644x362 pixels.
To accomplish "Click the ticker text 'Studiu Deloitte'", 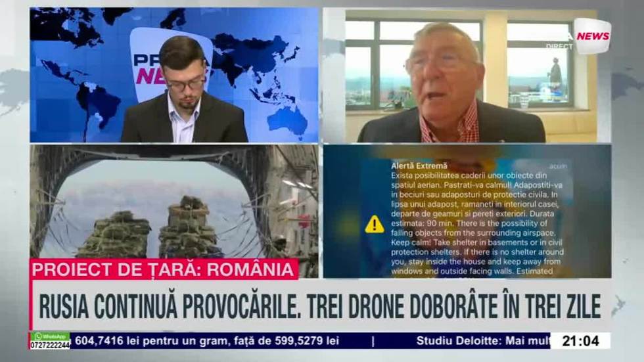I will click(459, 341).
